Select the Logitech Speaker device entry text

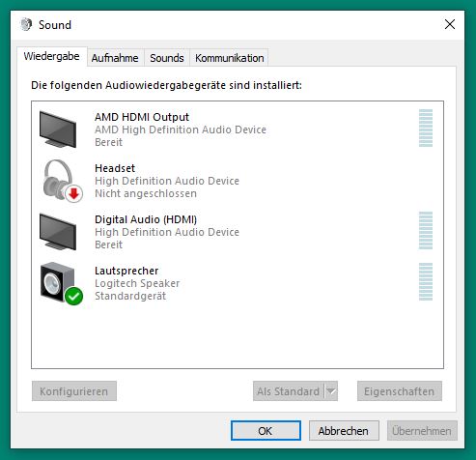click(137, 283)
